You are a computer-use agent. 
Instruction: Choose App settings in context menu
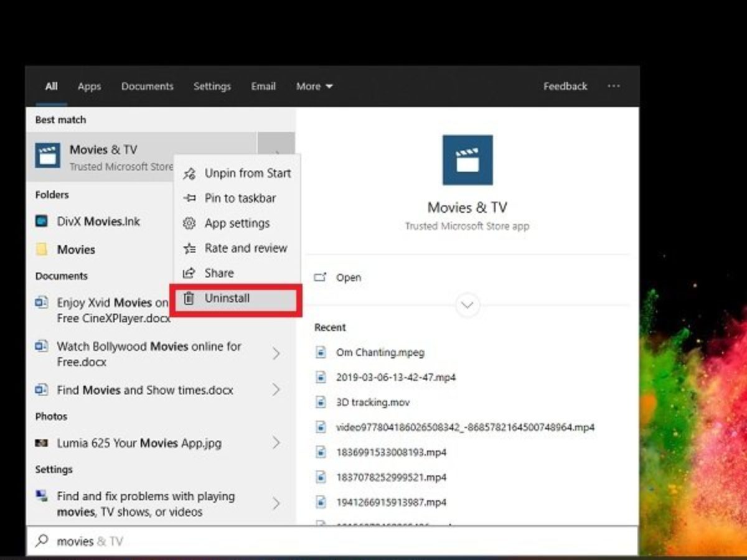pyautogui.click(x=237, y=223)
